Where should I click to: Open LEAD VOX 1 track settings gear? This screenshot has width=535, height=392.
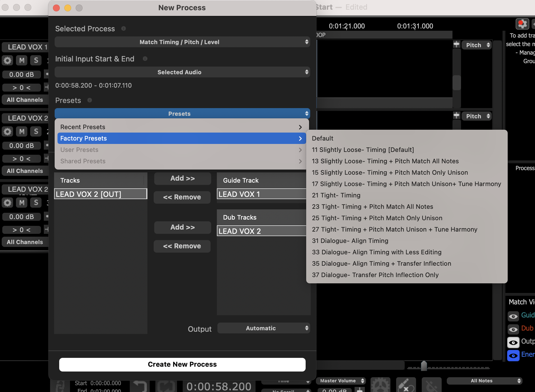pos(7,60)
